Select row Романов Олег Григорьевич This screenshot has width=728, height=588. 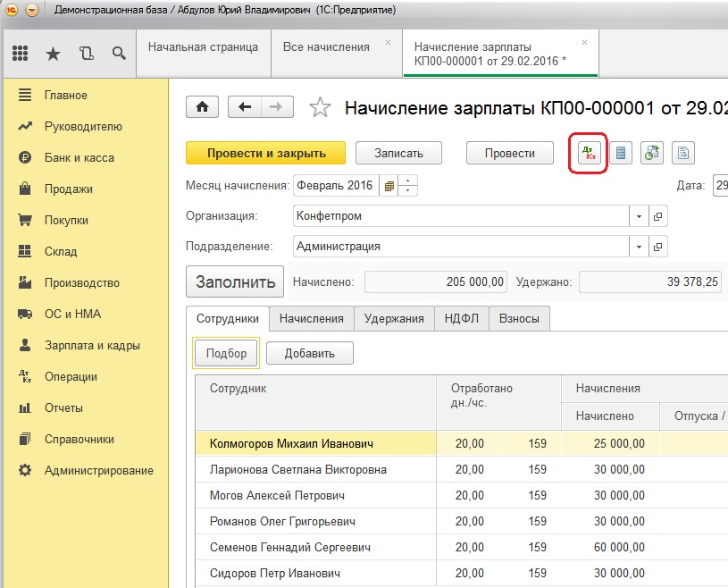click(x=462, y=522)
